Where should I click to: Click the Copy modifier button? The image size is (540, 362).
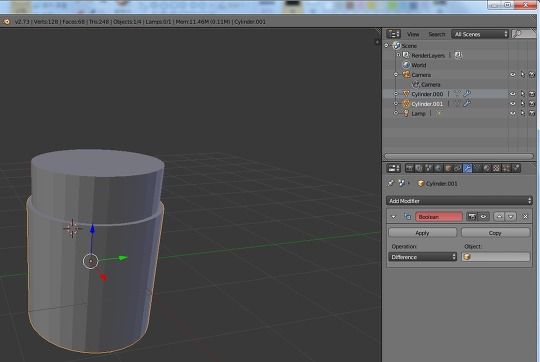click(495, 233)
